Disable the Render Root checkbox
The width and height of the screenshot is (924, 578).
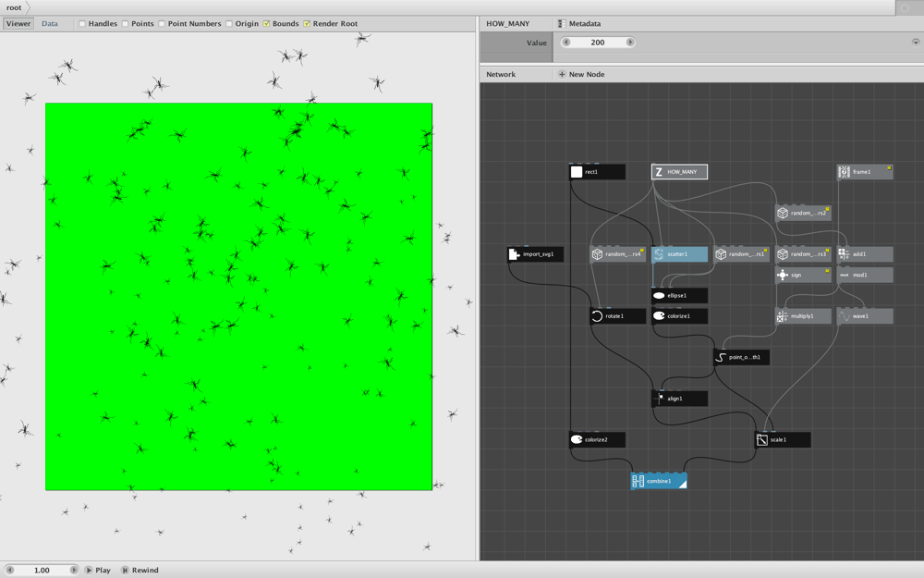coord(307,24)
